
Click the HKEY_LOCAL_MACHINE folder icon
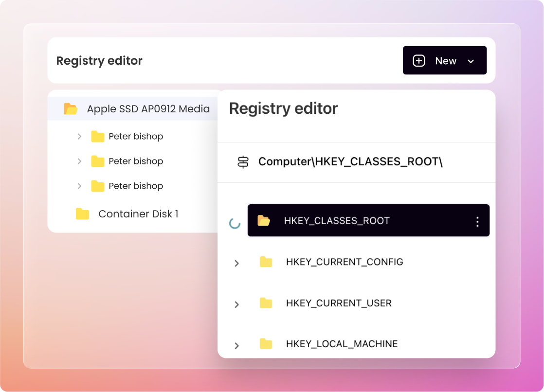[x=266, y=344]
